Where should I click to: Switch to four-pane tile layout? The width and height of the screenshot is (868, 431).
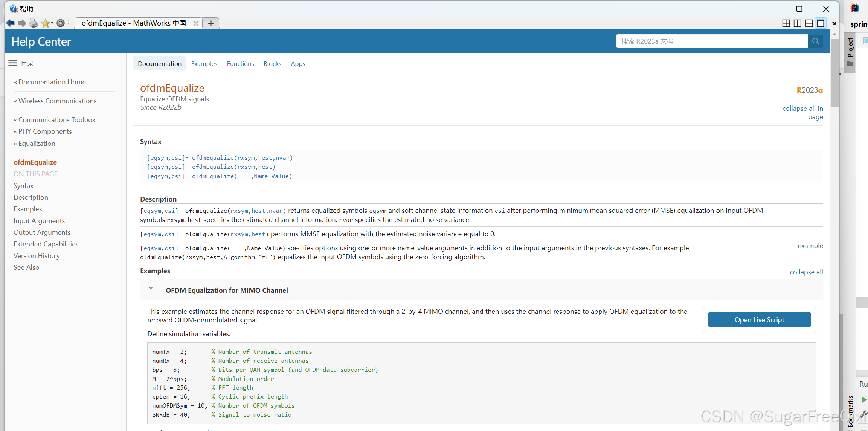coord(786,23)
